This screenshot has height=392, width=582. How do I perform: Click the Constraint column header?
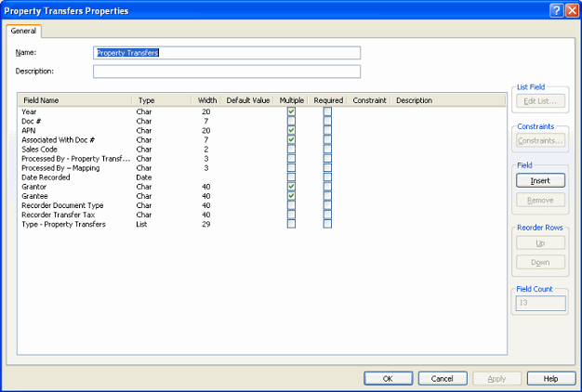(369, 100)
